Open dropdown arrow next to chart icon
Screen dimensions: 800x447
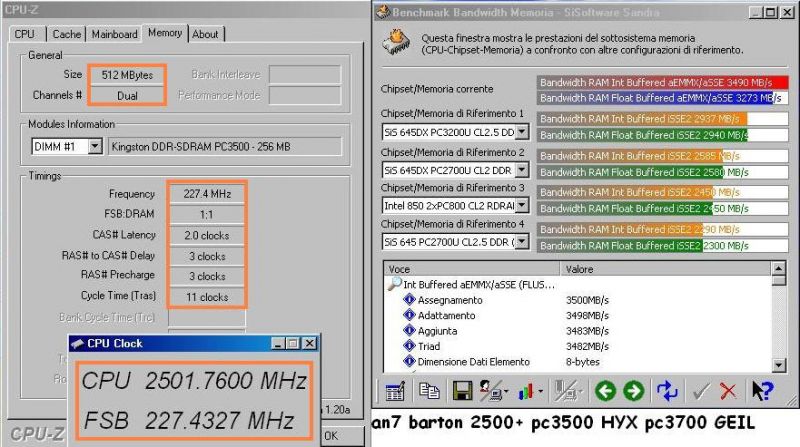[x=540, y=392]
